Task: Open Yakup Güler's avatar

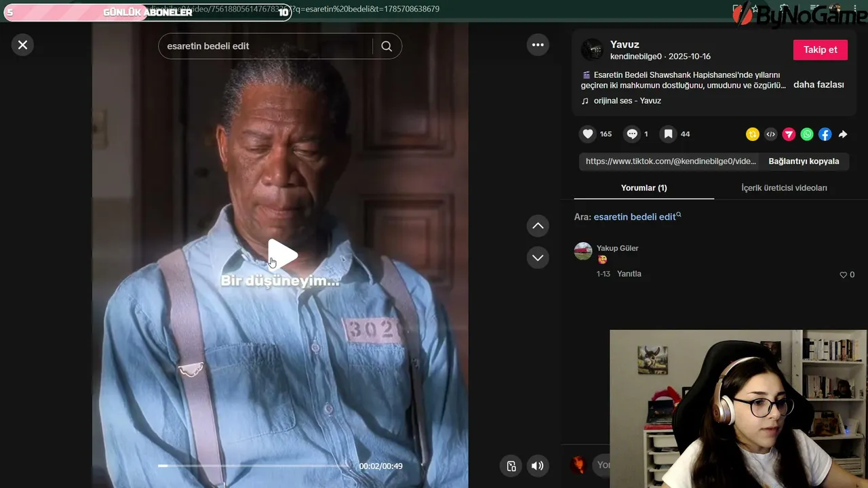Action: [583, 251]
